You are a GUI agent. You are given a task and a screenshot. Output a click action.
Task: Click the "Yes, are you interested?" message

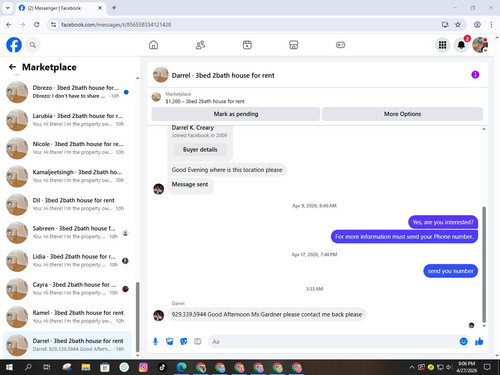[x=443, y=222]
